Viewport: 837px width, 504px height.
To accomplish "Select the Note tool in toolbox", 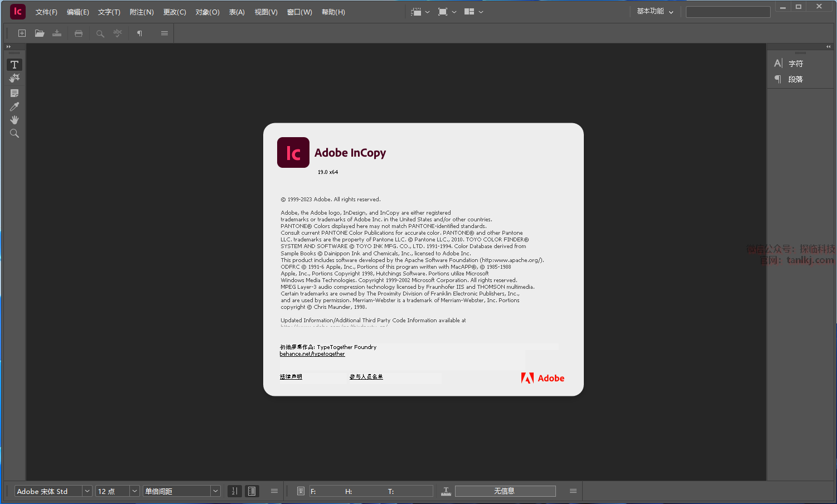I will click(14, 93).
